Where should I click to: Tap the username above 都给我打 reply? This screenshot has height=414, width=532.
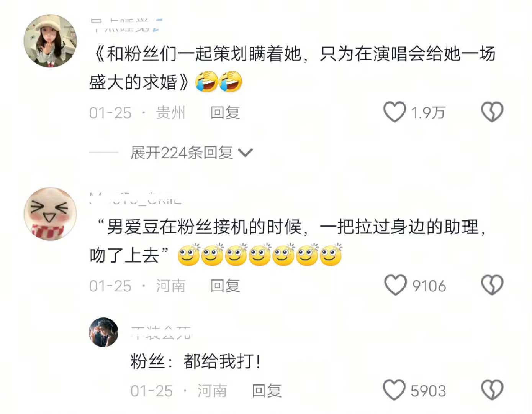160,333
